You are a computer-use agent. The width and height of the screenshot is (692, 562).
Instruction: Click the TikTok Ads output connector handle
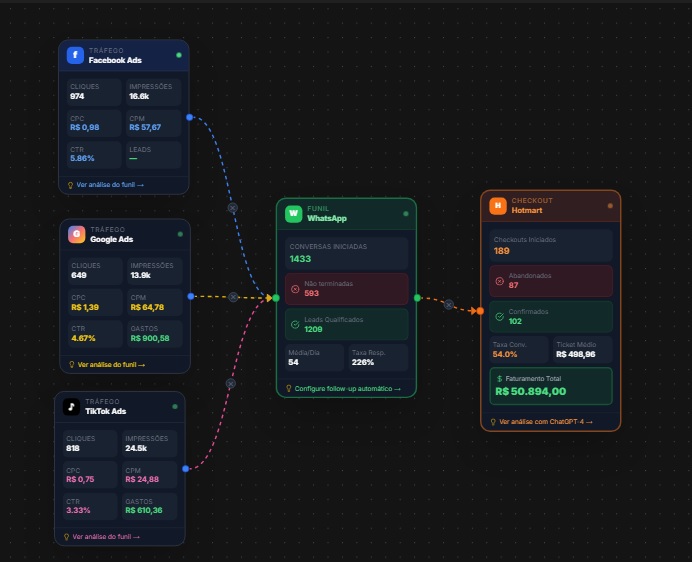[185, 468]
